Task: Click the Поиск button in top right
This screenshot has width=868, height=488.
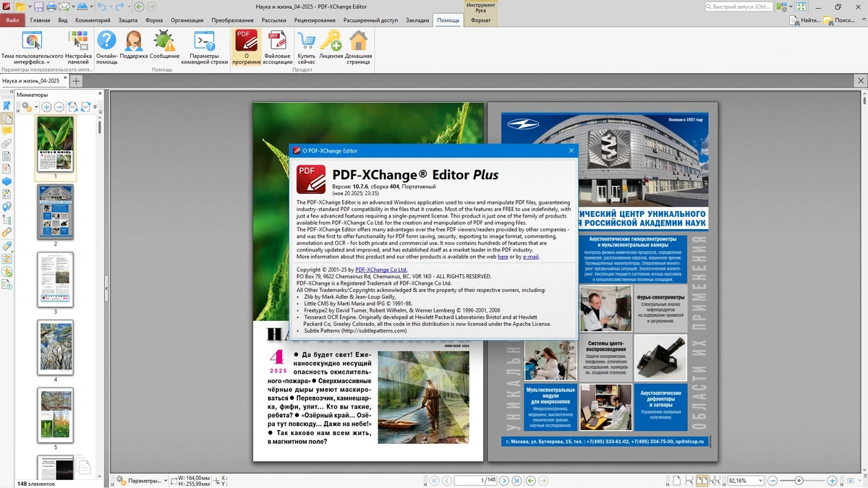Action: (x=840, y=20)
